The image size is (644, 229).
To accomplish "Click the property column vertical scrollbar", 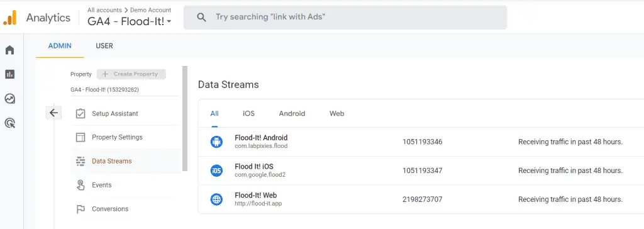I will (185, 118).
